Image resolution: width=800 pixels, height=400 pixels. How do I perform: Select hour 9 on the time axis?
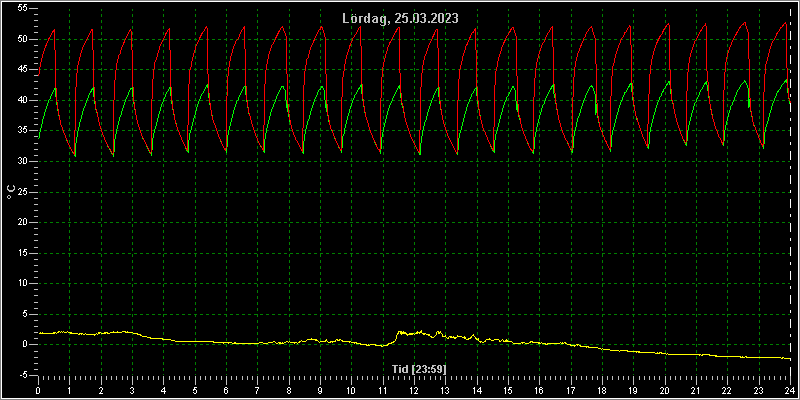click(320, 390)
